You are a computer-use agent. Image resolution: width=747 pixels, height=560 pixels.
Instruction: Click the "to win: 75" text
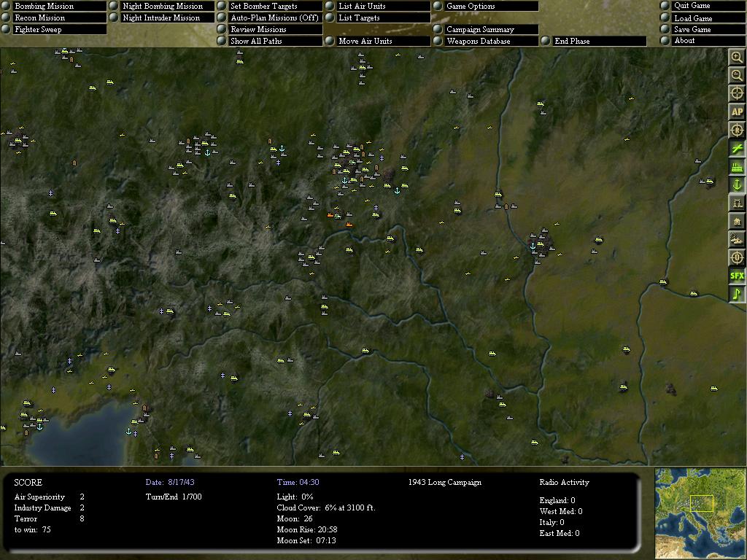32,529
